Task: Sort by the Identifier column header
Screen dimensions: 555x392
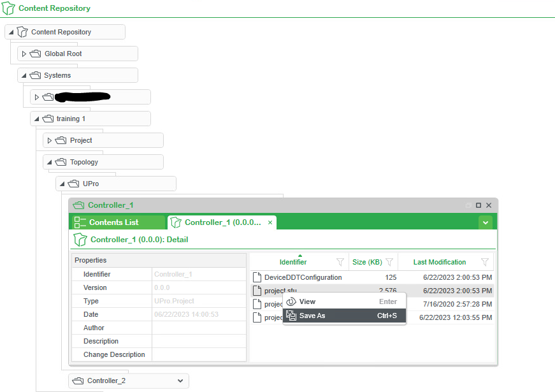Action: (293, 262)
